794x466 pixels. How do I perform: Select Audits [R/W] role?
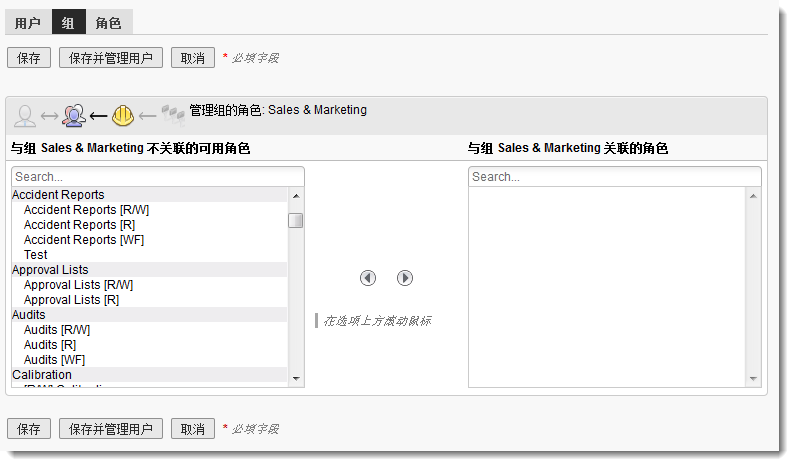[149, 330]
